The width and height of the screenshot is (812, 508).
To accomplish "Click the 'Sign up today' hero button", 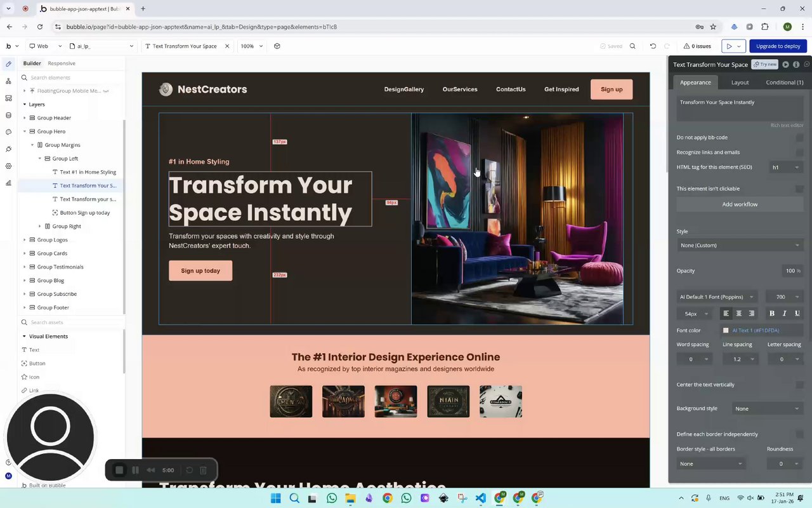I will click(x=200, y=271).
